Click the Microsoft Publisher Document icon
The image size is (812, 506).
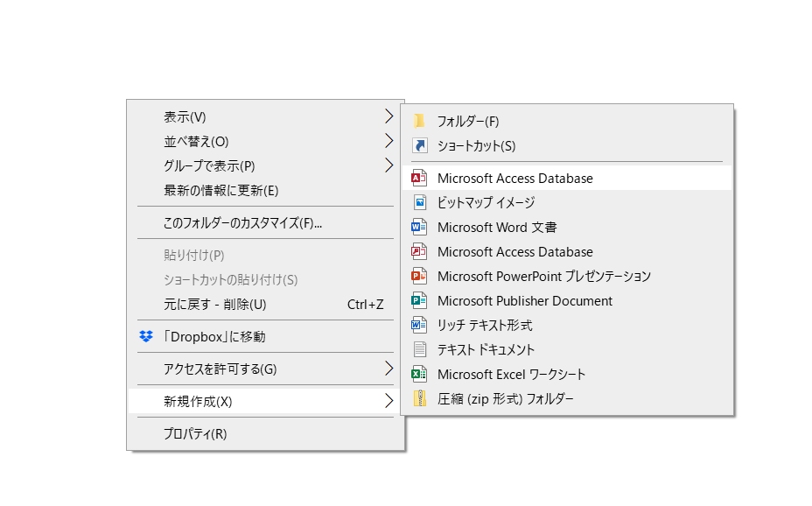(x=419, y=300)
